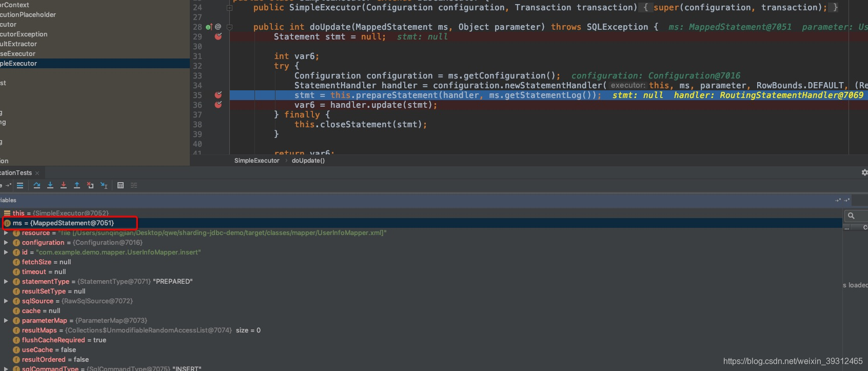Click the 'executor:' parameter hint on line 34
Screen dimensions: 868x371
[x=628, y=85]
